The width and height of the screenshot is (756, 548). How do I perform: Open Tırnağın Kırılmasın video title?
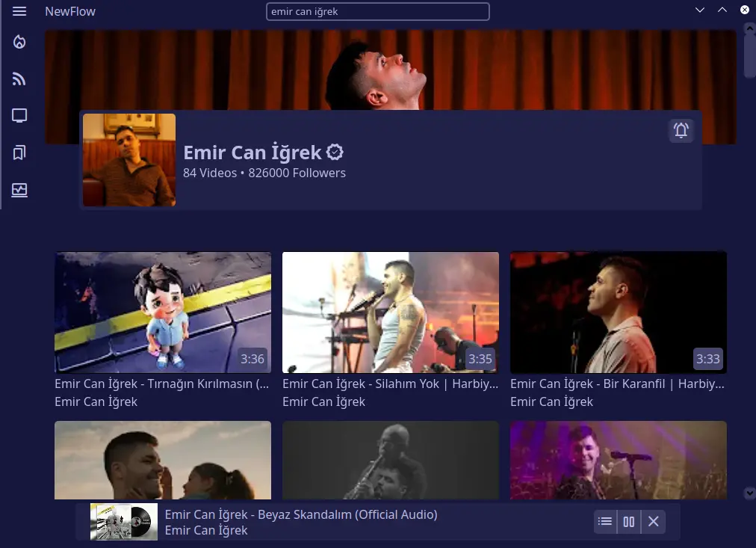(x=162, y=384)
